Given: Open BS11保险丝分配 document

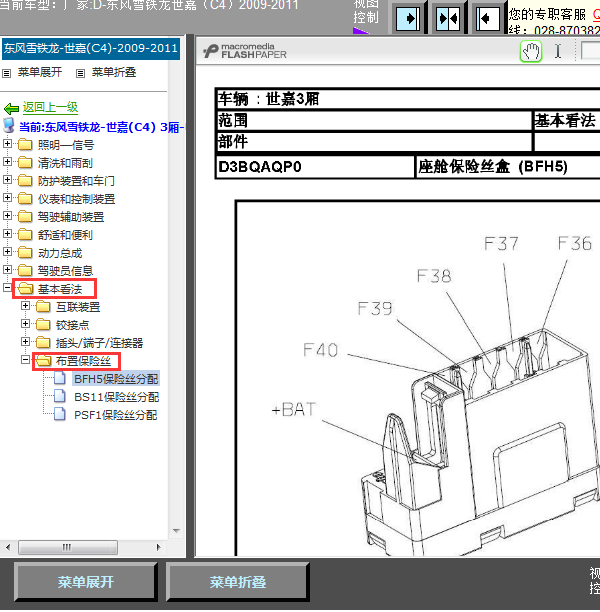Looking at the screenshot, I should 116,397.
